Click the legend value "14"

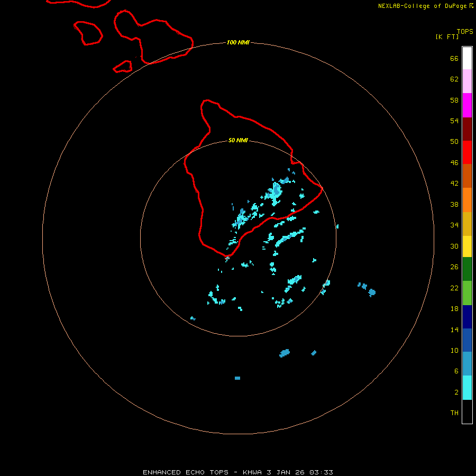pos(454,329)
